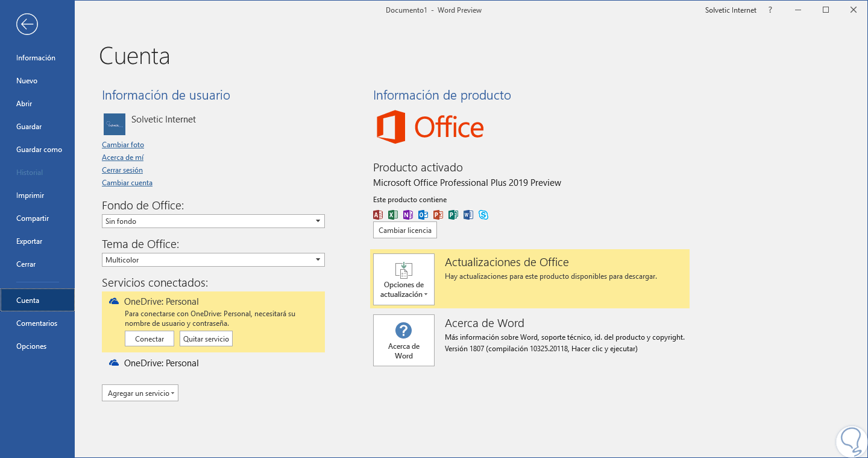Click the 'Este producto contiene' label
Image resolution: width=868 pixels, height=458 pixels.
click(410, 200)
